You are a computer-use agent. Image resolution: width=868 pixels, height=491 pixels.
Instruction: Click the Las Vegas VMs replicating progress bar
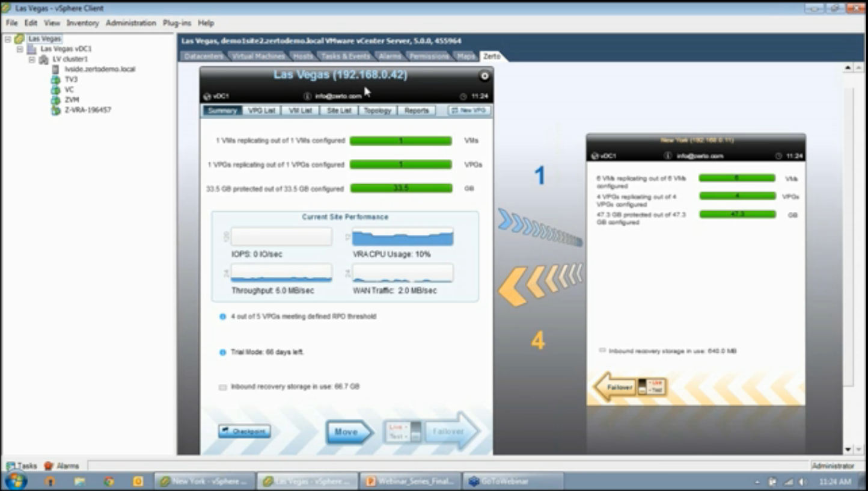401,141
